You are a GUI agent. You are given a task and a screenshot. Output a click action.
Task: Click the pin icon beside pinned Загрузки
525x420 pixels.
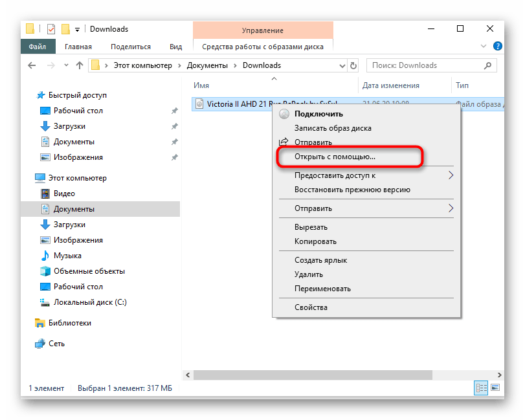(x=174, y=126)
